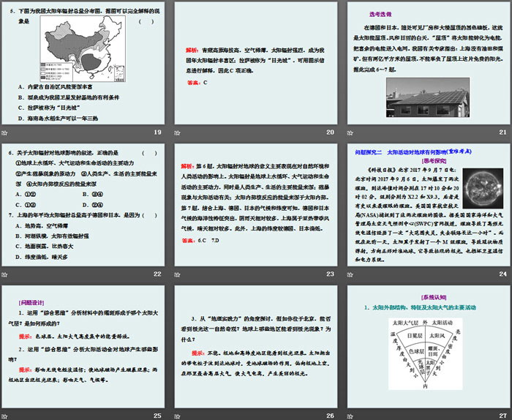Viewport: 512px width, 420px height.
Task: Click slide number 22 label
Action: coord(157,274)
